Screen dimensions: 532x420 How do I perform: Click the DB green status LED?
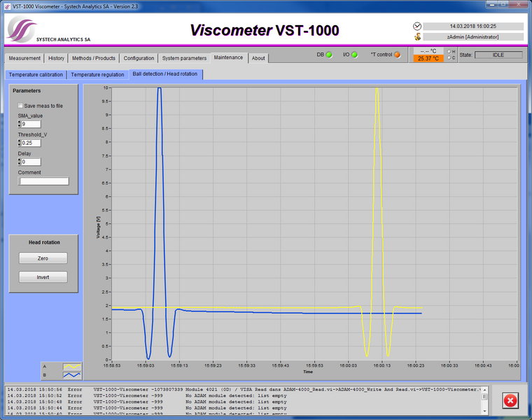[x=329, y=55]
